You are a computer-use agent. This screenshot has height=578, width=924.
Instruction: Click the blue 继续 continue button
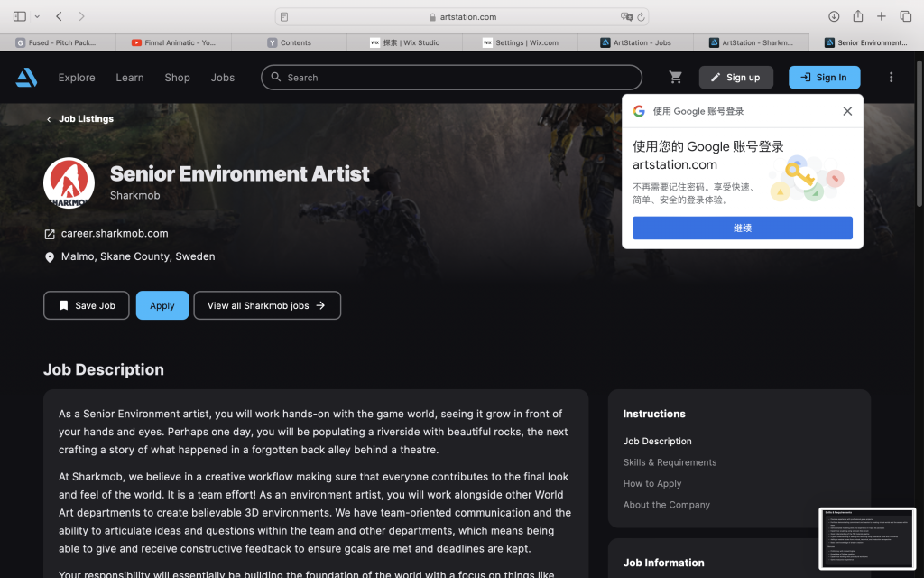tap(743, 228)
